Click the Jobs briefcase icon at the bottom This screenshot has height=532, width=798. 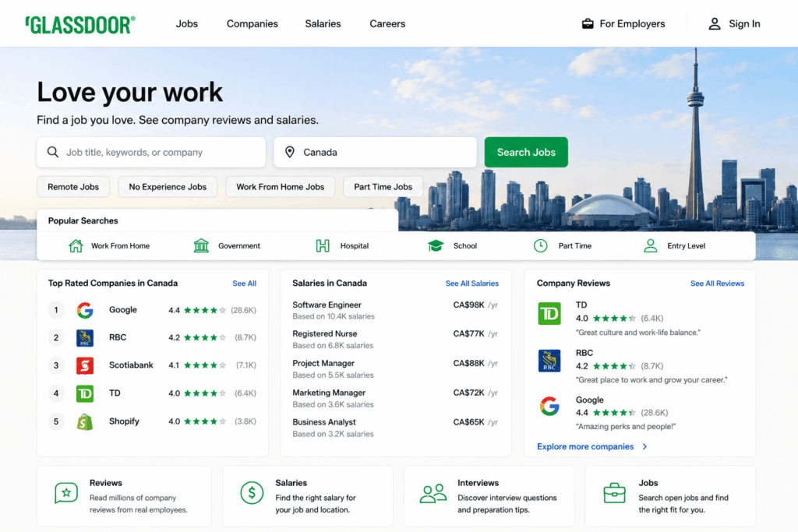pos(614,493)
